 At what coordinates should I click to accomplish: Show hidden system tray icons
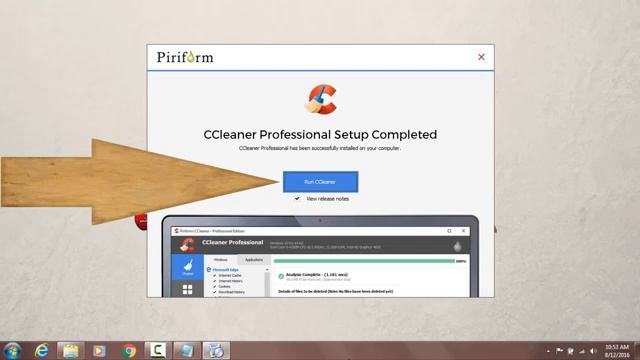(548, 351)
